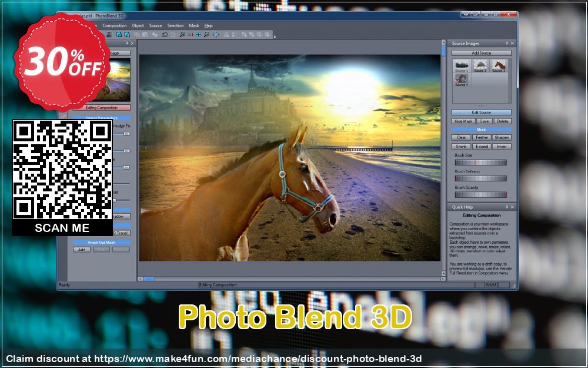Screen dimensions: 588x368
Task: Click the NUM indicator in status bar
Action: coord(491,285)
